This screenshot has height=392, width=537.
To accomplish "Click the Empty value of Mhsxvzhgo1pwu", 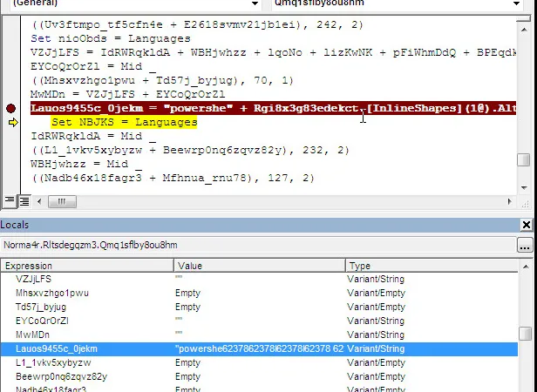I will point(187,293).
